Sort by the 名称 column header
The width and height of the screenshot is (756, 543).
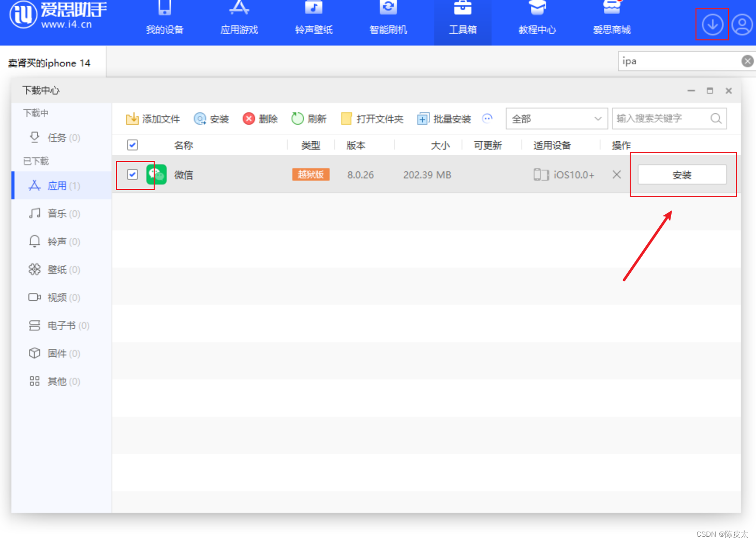pos(184,145)
